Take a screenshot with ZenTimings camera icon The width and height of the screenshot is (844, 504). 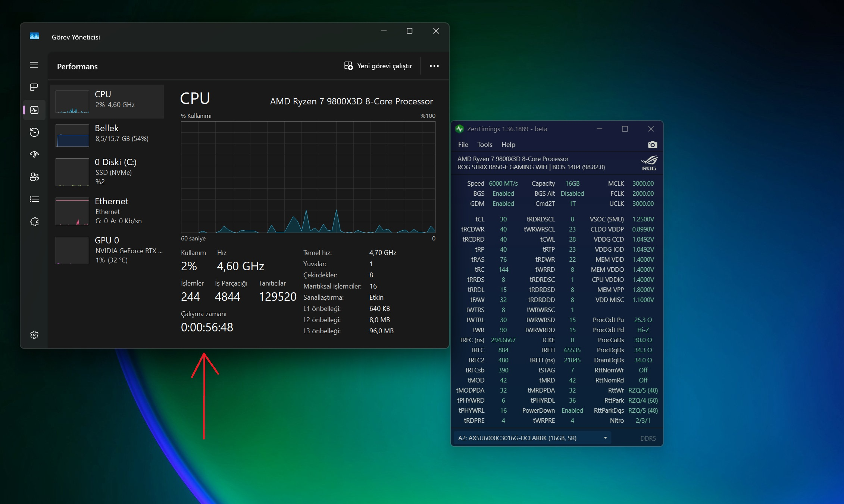[652, 145]
